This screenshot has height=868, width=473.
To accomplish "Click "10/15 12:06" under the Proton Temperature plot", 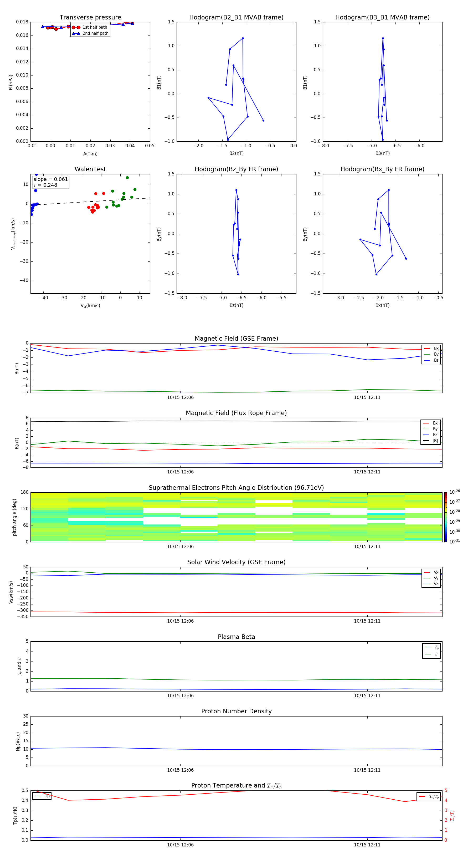I will click(181, 845).
